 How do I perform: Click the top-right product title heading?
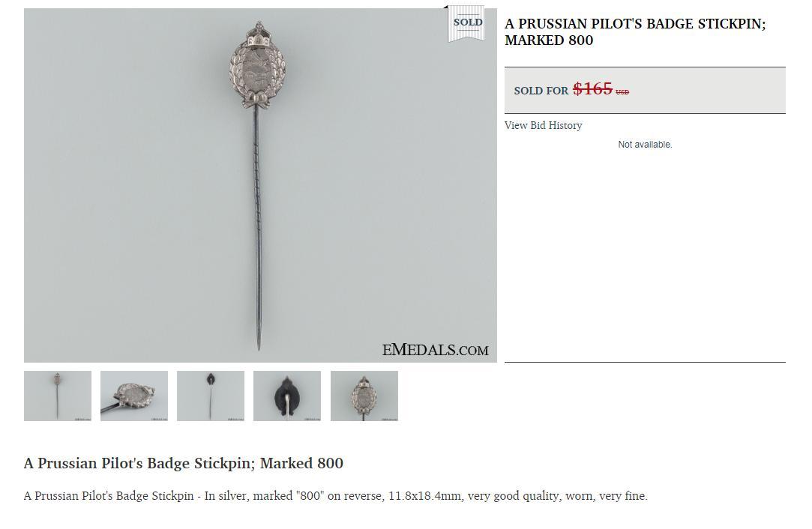pyautogui.click(x=635, y=32)
